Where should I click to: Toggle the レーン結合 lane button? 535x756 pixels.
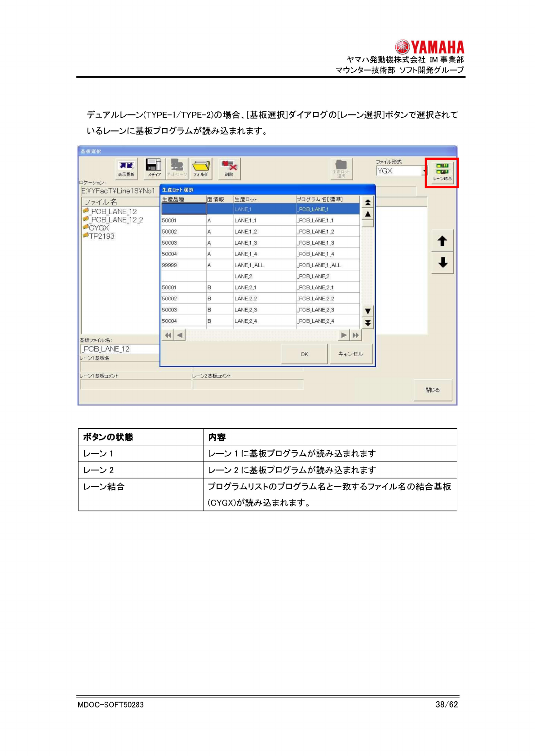tap(442, 172)
